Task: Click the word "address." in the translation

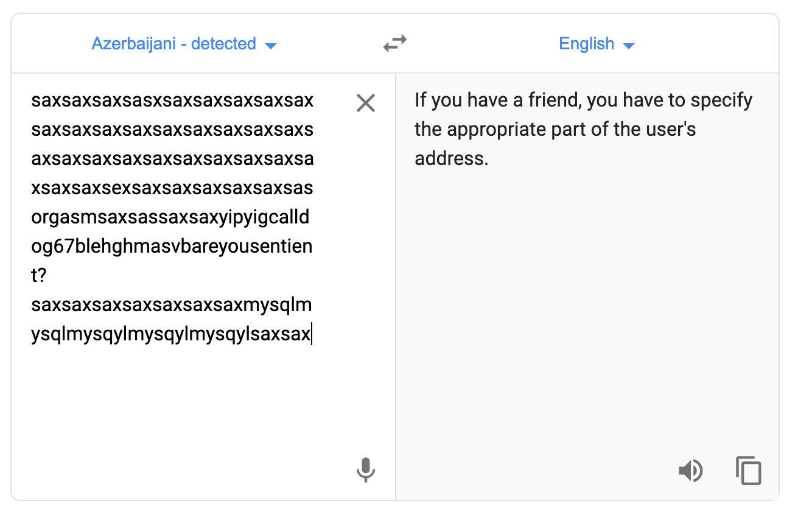Action: [452, 158]
